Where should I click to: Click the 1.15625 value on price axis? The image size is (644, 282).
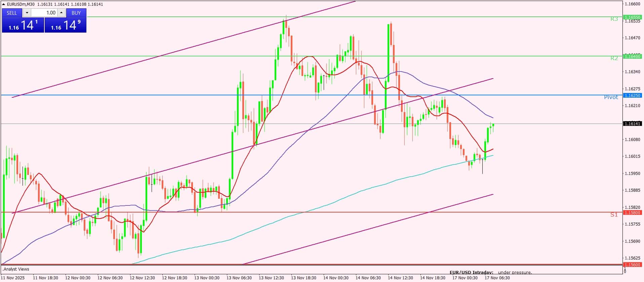tap(632, 258)
